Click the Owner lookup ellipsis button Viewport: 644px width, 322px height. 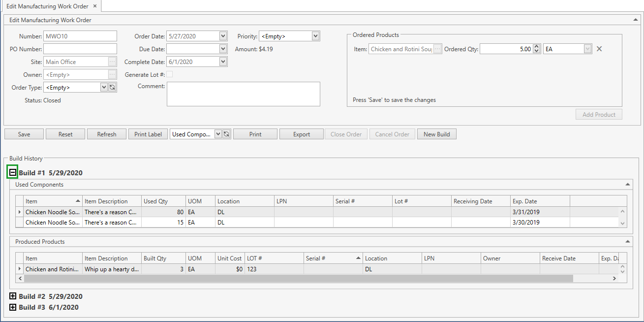pyautogui.click(x=112, y=75)
